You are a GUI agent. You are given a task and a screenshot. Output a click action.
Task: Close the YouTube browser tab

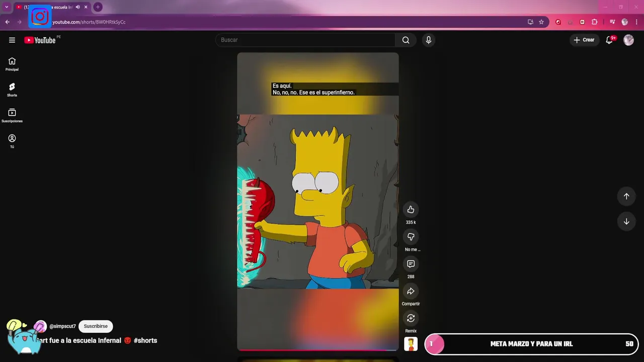[86, 7]
